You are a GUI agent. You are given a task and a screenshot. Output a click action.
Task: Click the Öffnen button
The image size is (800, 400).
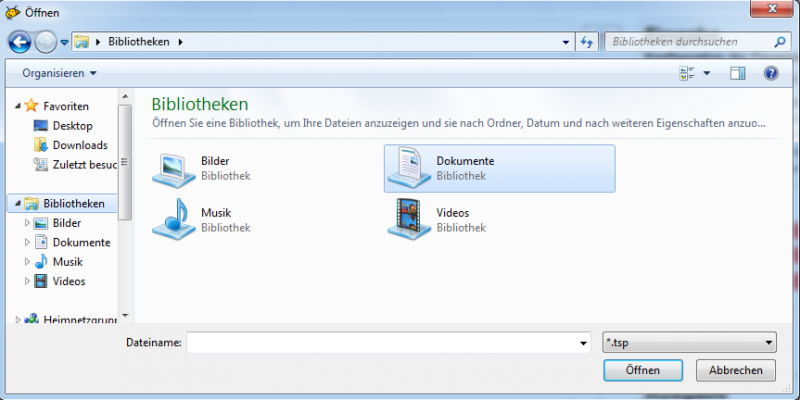pos(643,370)
